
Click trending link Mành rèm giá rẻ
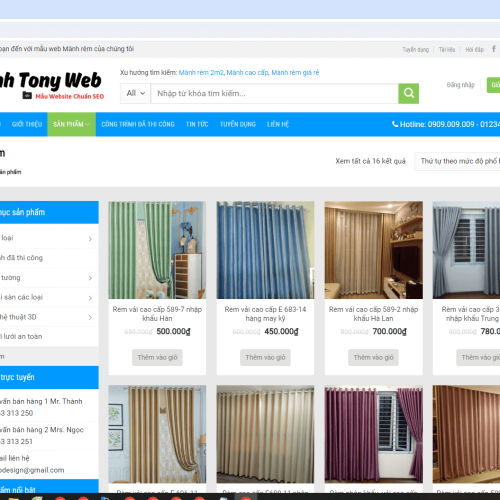[295, 73]
